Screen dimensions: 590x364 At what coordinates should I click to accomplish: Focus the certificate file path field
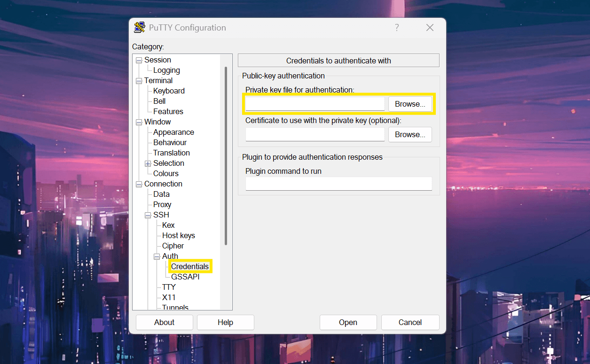point(315,134)
